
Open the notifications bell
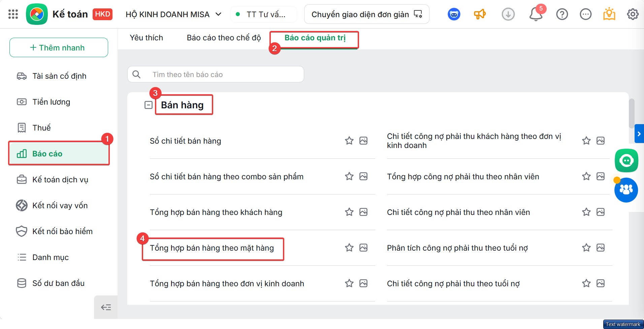click(x=536, y=14)
